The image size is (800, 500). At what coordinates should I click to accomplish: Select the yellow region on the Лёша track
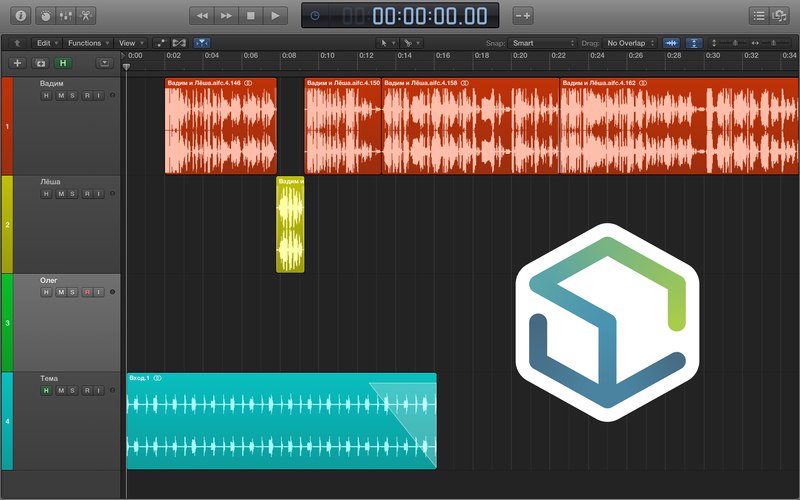click(x=290, y=224)
